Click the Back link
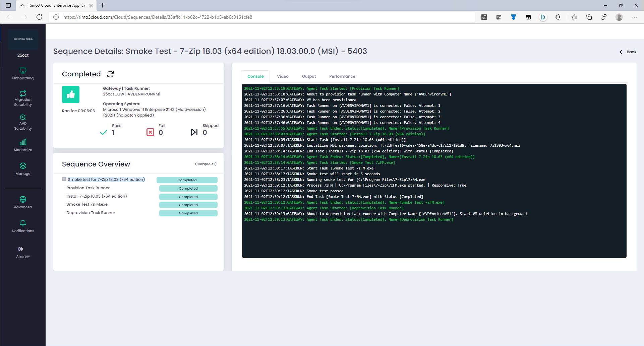 [x=628, y=52]
